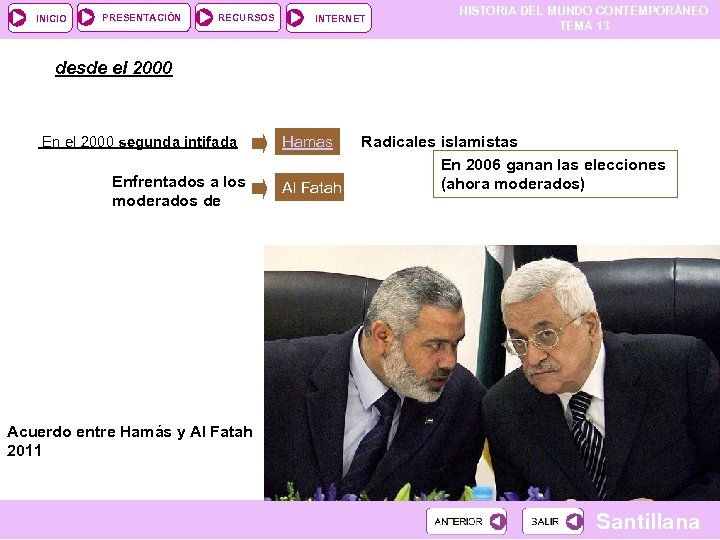The width and height of the screenshot is (720, 540).
Task: Click 'Enfrentados a los moderados de' text
Action: (x=179, y=191)
